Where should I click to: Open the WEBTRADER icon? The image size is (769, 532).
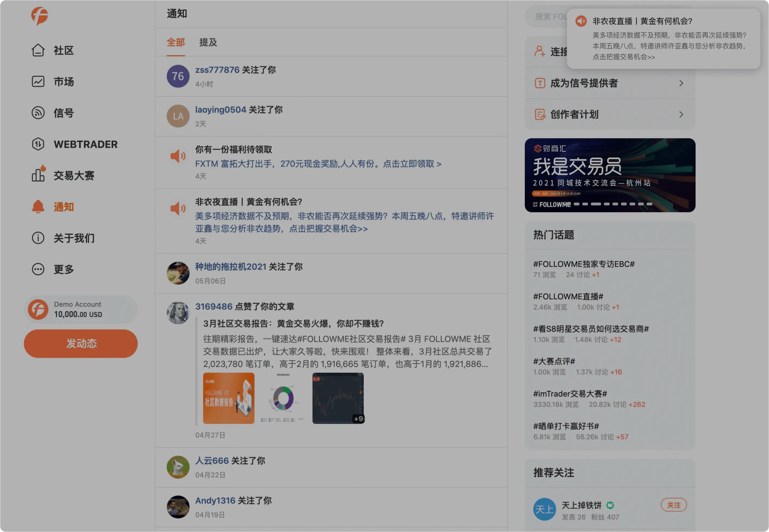(x=38, y=144)
